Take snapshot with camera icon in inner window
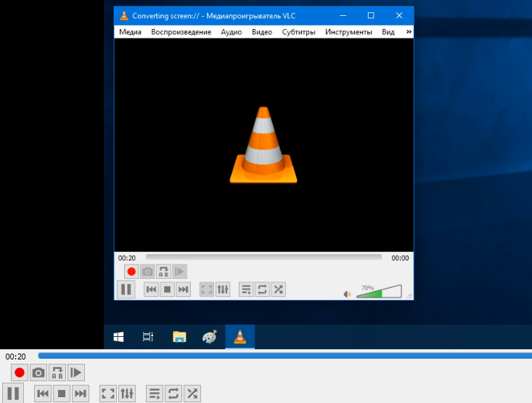The height and width of the screenshot is (403, 532). tap(147, 272)
